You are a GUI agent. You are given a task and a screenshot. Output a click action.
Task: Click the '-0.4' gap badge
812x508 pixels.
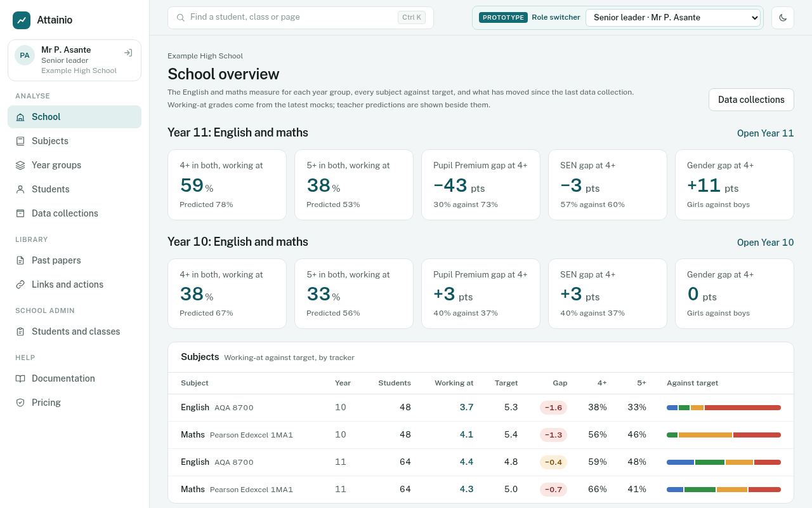point(553,462)
